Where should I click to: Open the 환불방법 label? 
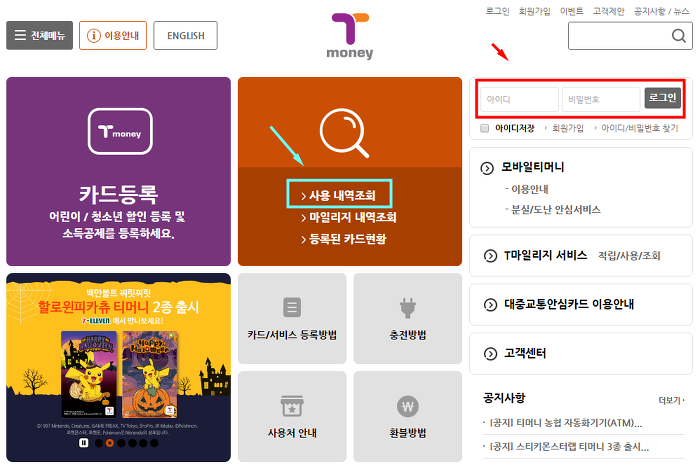(x=408, y=433)
